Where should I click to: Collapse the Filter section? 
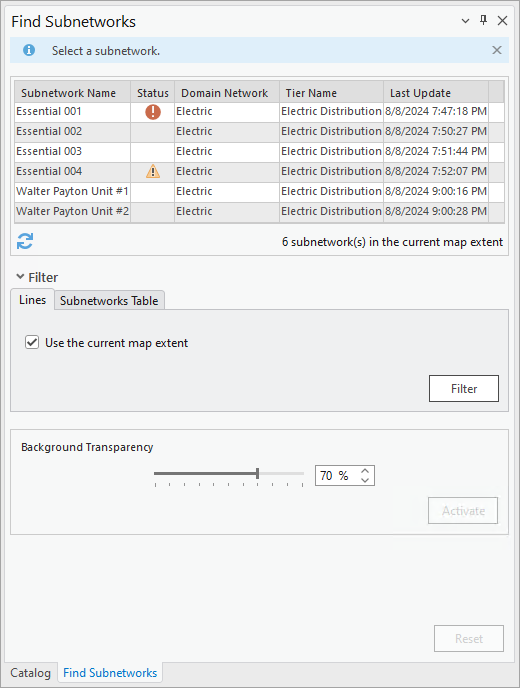point(20,277)
